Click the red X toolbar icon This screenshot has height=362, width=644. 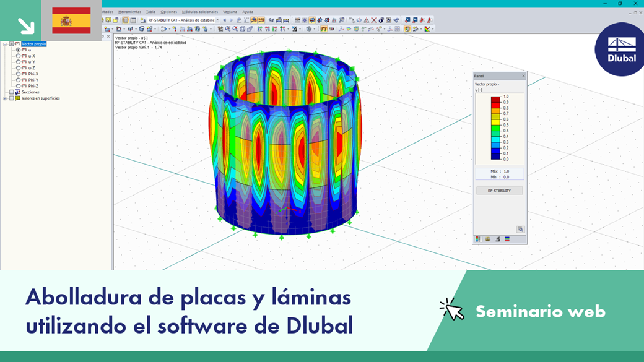[x=374, y=20]
